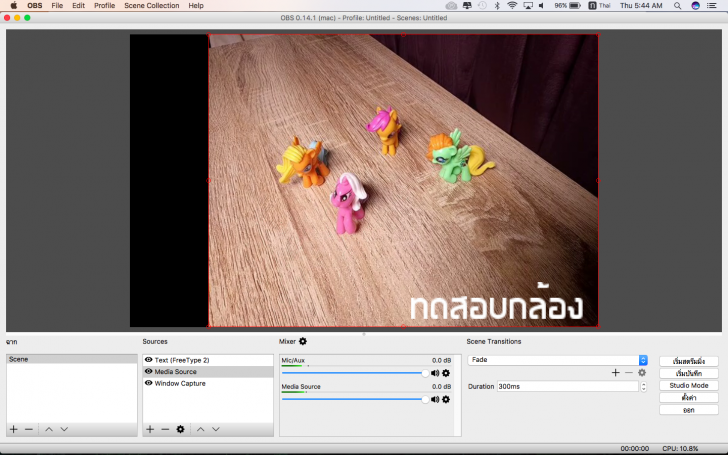Move the scene down with the down arrow
Image resolution: width=728 pixels, height=455 pixels.
tap(64, 429)
